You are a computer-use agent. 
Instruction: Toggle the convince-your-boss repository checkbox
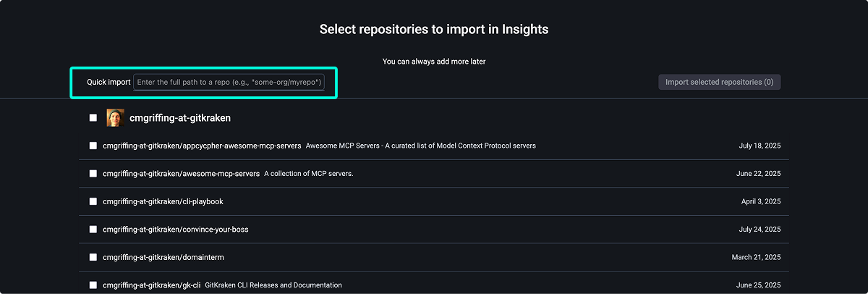tap(93, 230)
